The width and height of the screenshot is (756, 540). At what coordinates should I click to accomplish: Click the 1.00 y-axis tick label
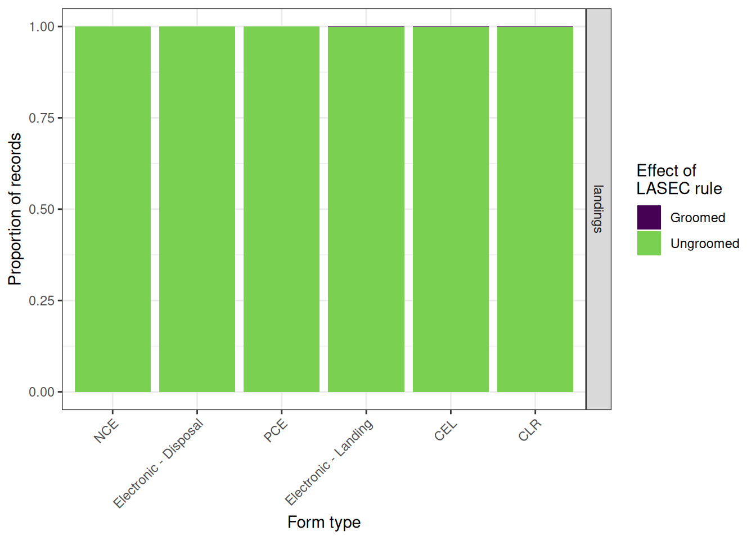[42, 26]
